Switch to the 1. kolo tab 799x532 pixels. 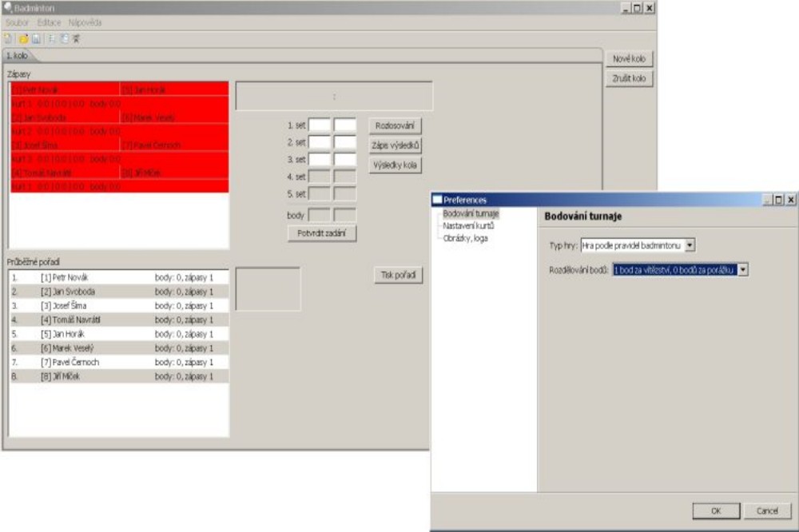[x=18, y=56]
